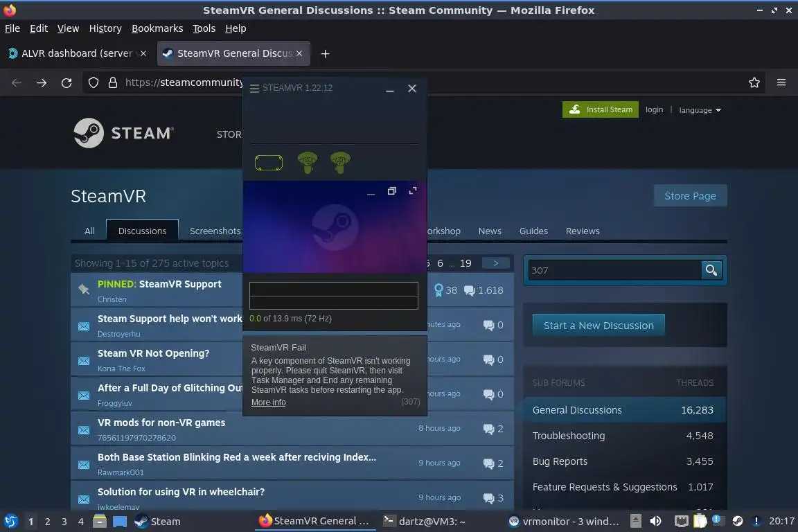
Task: Expand the VR view to fullscreen
Action: pyautogui.click(x=413, y=190)
